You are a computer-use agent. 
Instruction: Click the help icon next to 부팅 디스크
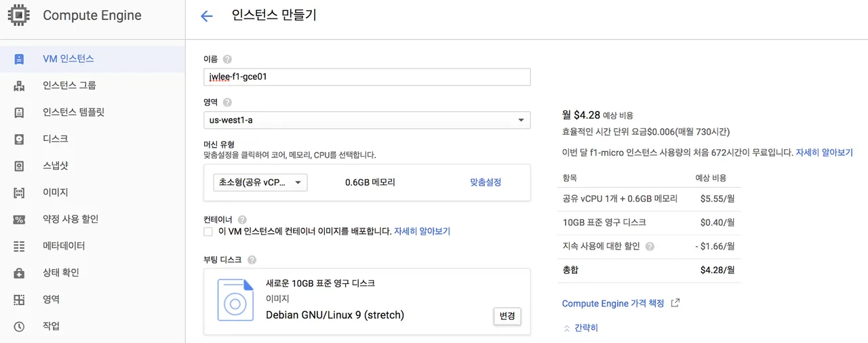pos(252,260)
